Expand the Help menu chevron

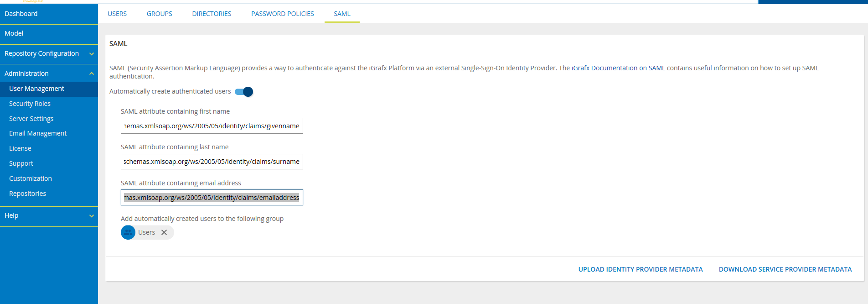click(91, 216)
